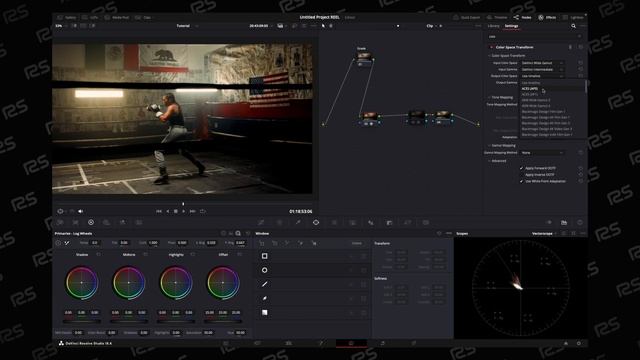640x360 pixels.
Task: Open Input Color Space dropdown
Action: [x=542, y=63]
